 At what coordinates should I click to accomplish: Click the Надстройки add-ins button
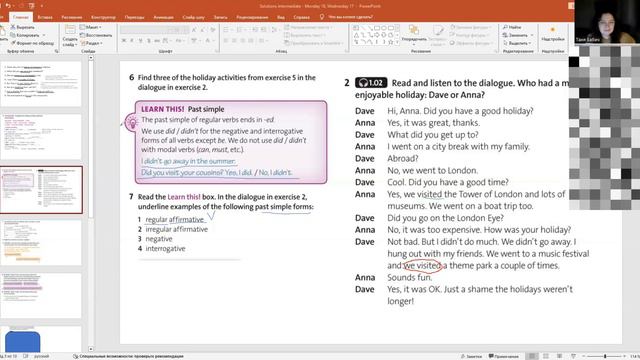(553, 34)
